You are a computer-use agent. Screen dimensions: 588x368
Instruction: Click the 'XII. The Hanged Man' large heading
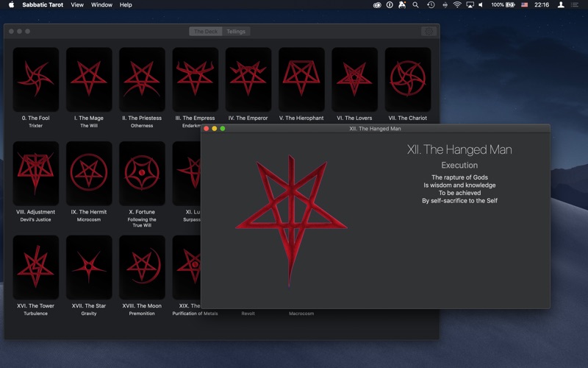(x=459, y=149)
